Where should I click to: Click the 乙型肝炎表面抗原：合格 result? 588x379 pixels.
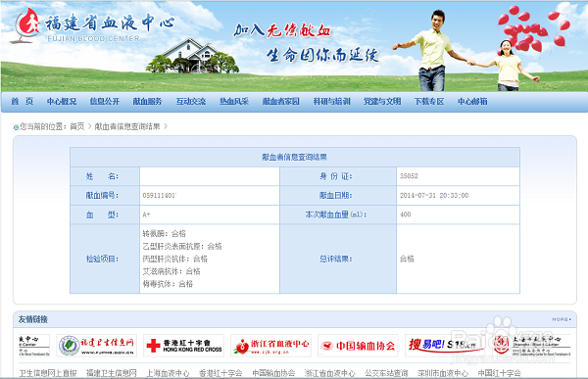[x=182, y=246]
